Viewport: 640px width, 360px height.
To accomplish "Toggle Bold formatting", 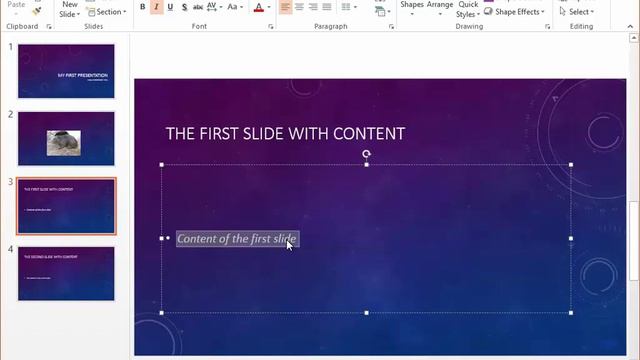I will click(x=142, y=7).
